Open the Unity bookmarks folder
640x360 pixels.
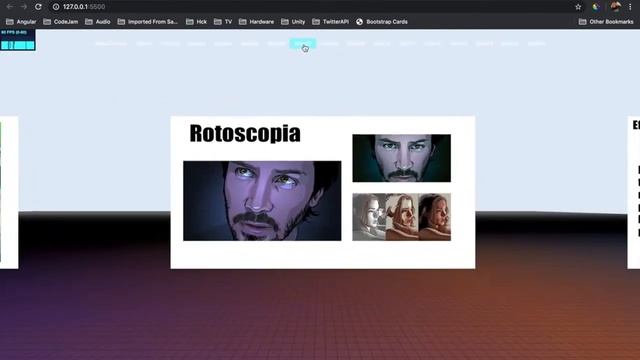pos(293,22)
